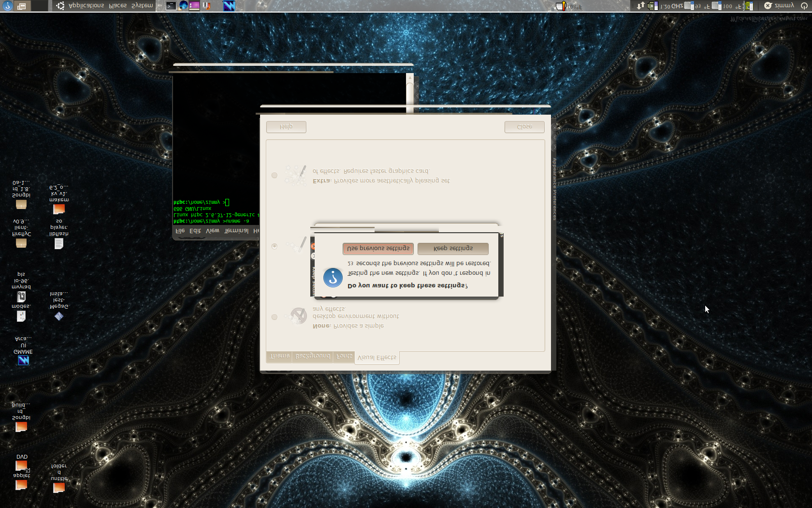This screenshot has height=508, width=812.
Task: Click the Keep settings button
Action: (x=453, y=248)
